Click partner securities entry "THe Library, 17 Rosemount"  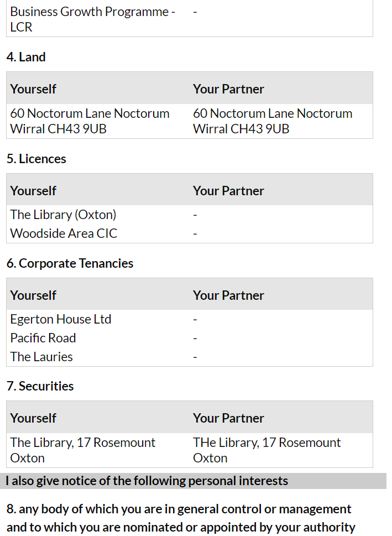pyautogui.click(x=266, y=450)
